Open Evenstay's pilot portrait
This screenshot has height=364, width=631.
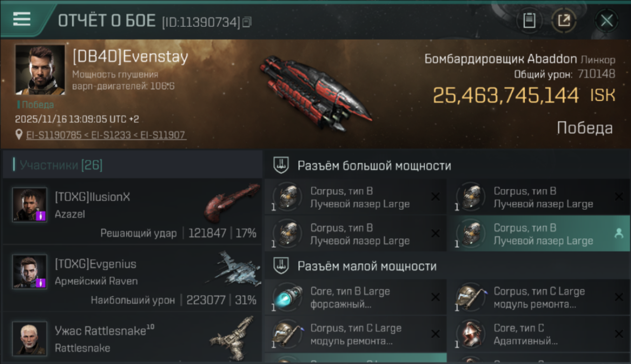[x=40, y=70]
